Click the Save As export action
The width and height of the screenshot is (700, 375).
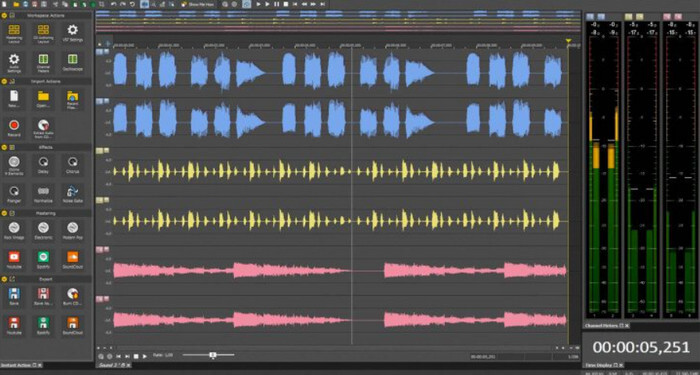pos(43,296)
